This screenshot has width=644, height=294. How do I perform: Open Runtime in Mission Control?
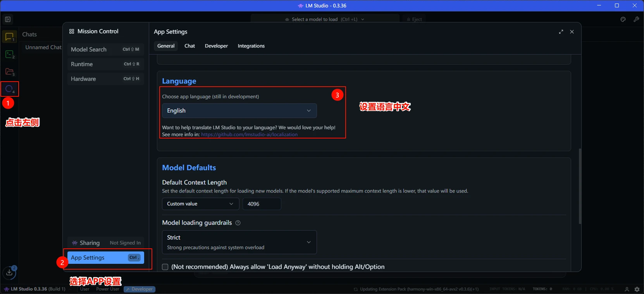(106, 64)
